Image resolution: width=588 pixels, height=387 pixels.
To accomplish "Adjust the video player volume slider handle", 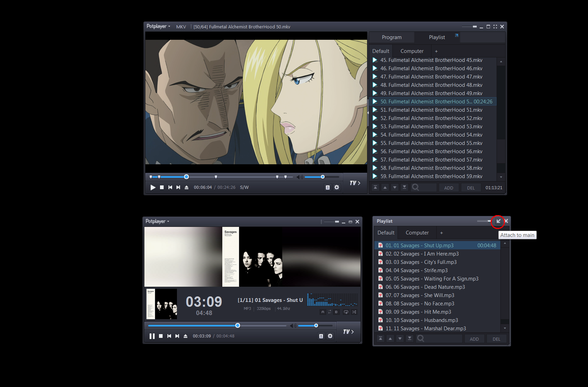I will pos(323,177).
